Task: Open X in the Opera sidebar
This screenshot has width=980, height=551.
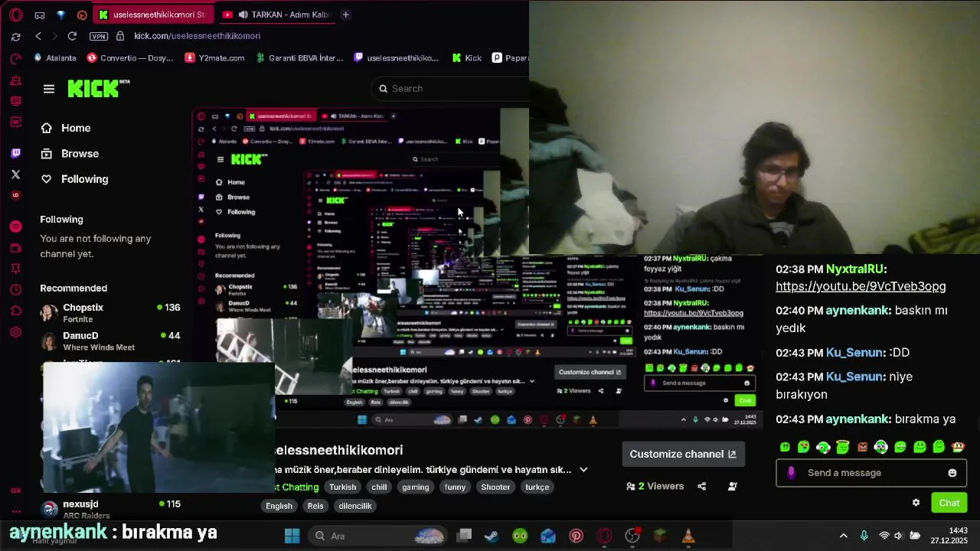Action: pyautogui.click(x=16, y=174)
